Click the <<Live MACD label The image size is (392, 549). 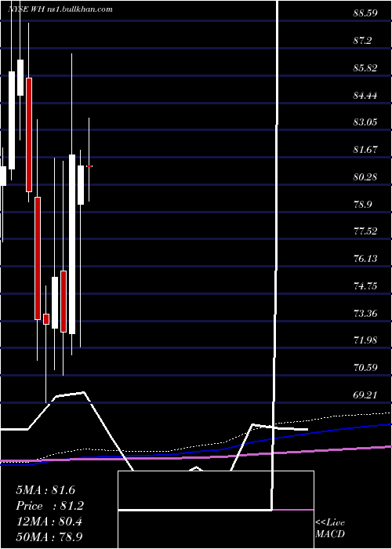coord(330,528)
